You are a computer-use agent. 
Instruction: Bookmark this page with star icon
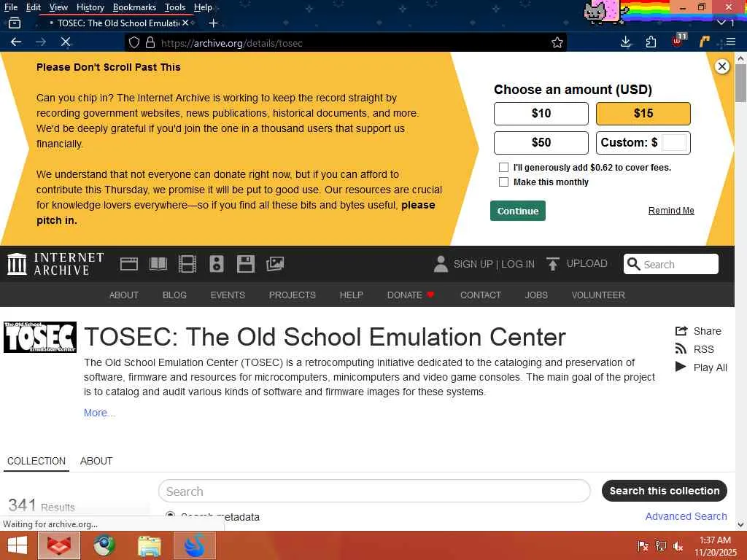(557, 43)
